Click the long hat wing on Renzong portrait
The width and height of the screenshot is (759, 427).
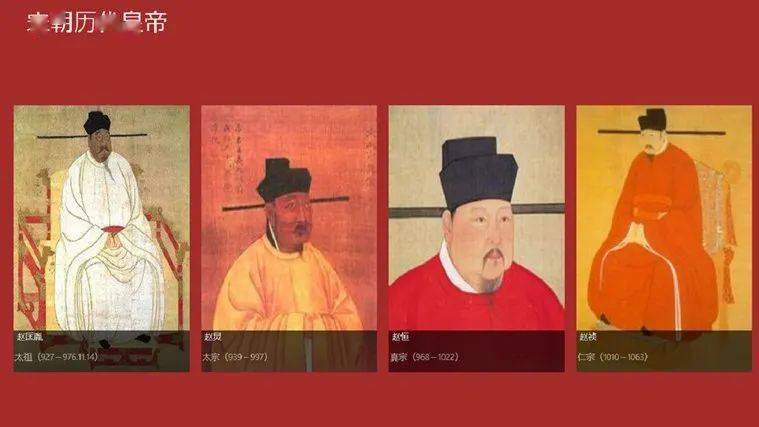[661, 132]
